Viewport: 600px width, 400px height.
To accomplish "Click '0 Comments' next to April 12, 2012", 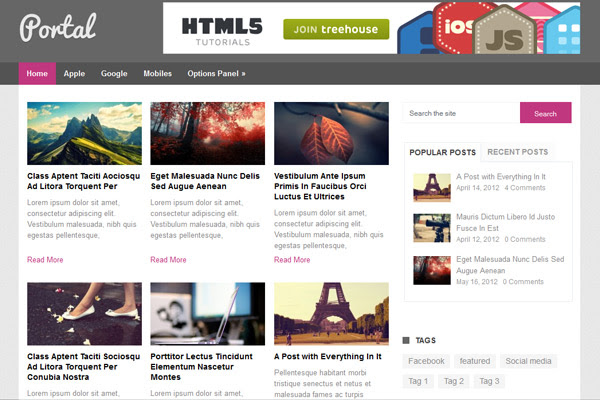I will [525, 239].
